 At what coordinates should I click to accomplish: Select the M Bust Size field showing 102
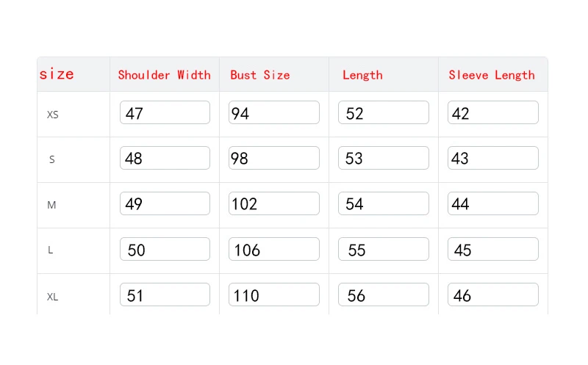pos(273,203)
